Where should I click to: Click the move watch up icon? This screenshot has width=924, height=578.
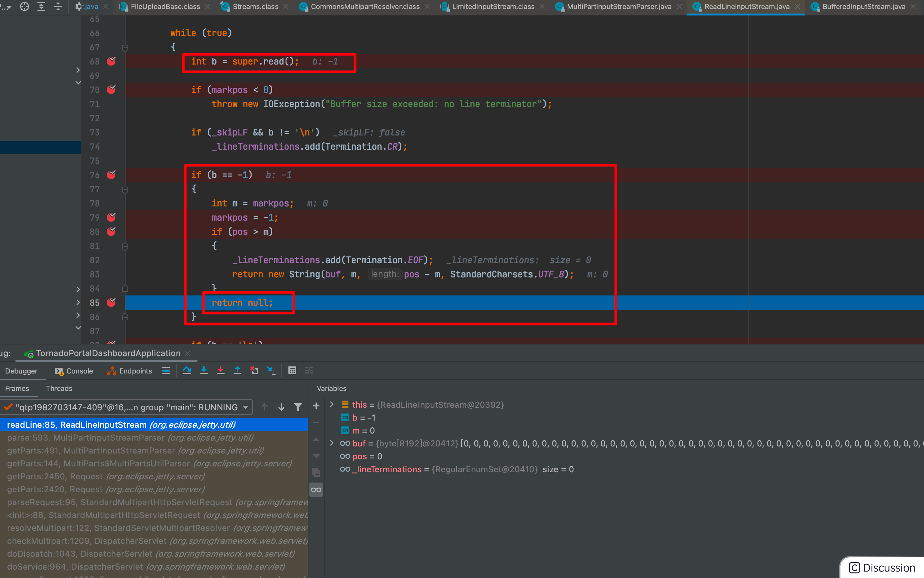pos(316,440)
